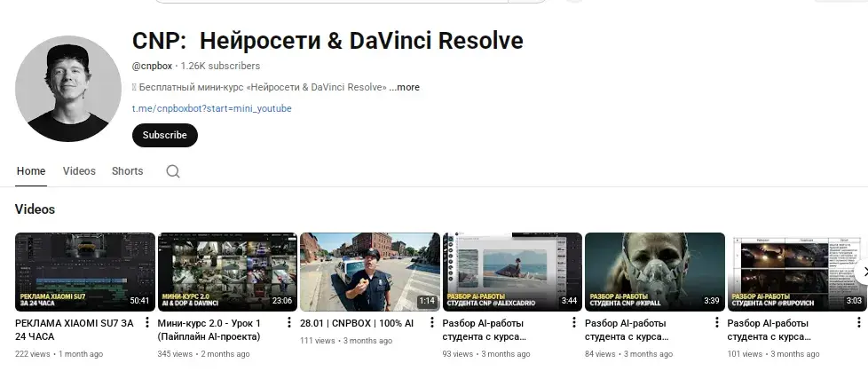Screen dimensions: 868x371
Task: Play the @RUPOVICH storyboard thumbnail
Action: pos(797,272)
